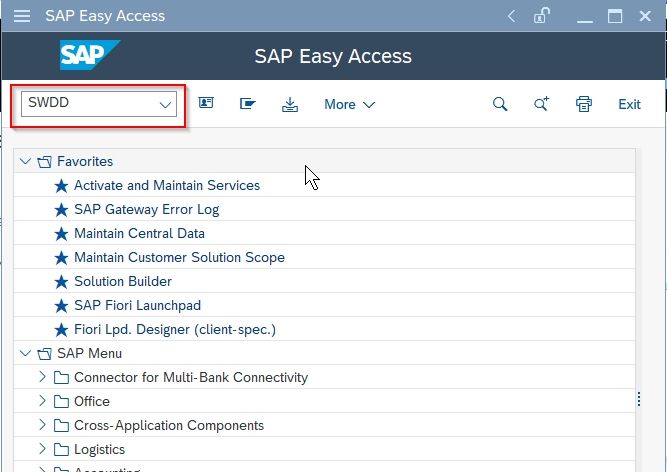Screen dimensions: 667x472
Task: Expand Cross-Application Components folder
Action: pyautogui.click(x=42, y=425)
